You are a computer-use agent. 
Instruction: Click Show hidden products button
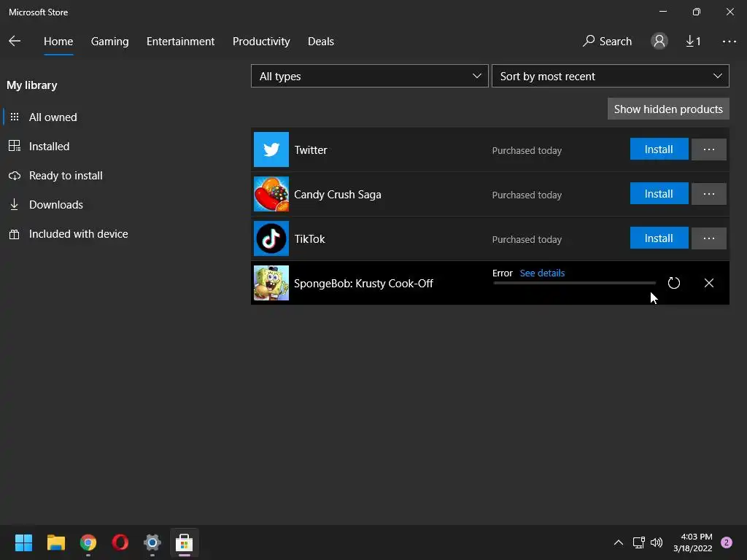tap(668, 109)
